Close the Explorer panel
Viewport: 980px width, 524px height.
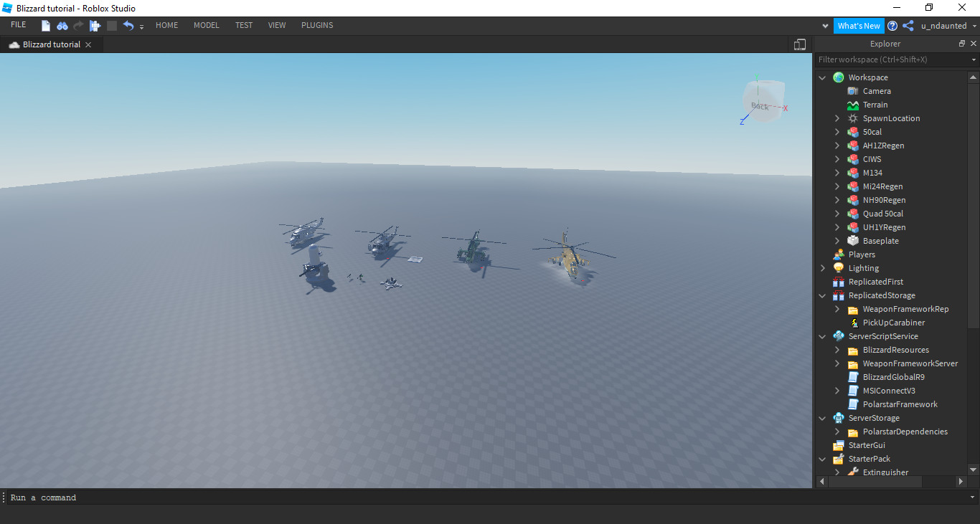coord(974,44)
